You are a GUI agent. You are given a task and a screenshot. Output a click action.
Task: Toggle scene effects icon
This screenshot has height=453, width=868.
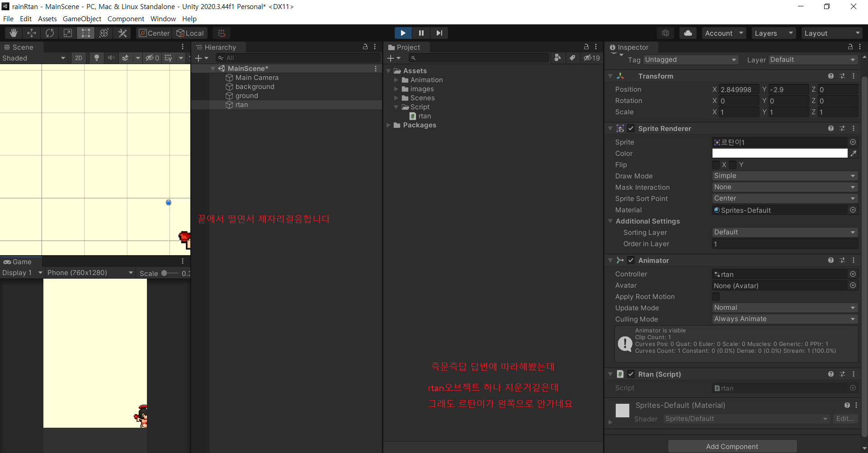pyautogui.click(x=125, y=58)
